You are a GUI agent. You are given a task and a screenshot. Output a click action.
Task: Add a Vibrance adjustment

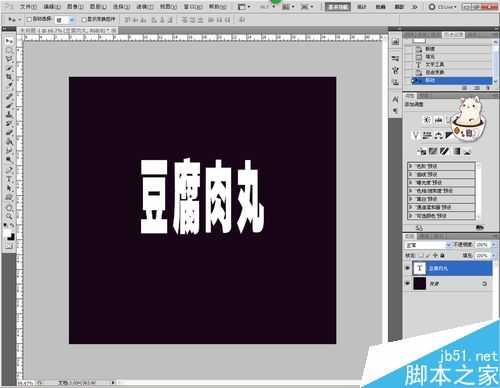pos(415,135)
